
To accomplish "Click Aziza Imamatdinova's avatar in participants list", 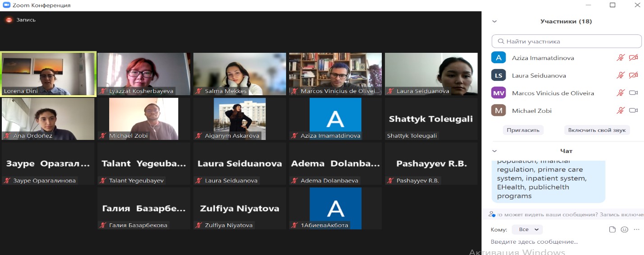I will (498, 58).
